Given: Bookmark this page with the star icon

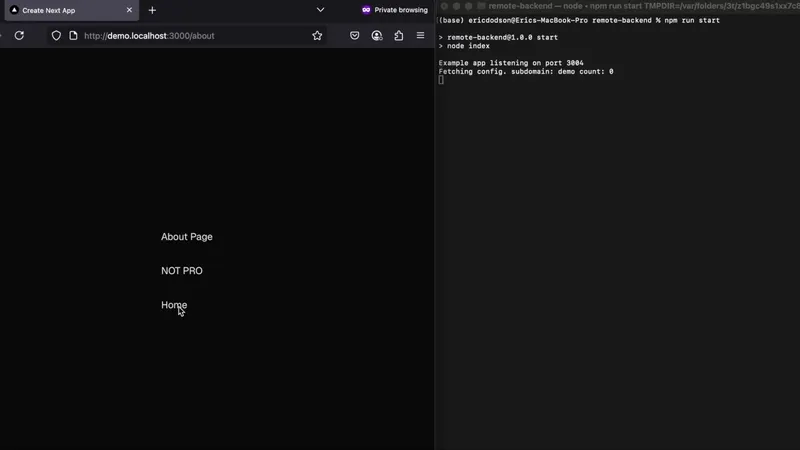Looking at the screenshot, I should pos(317,36).
